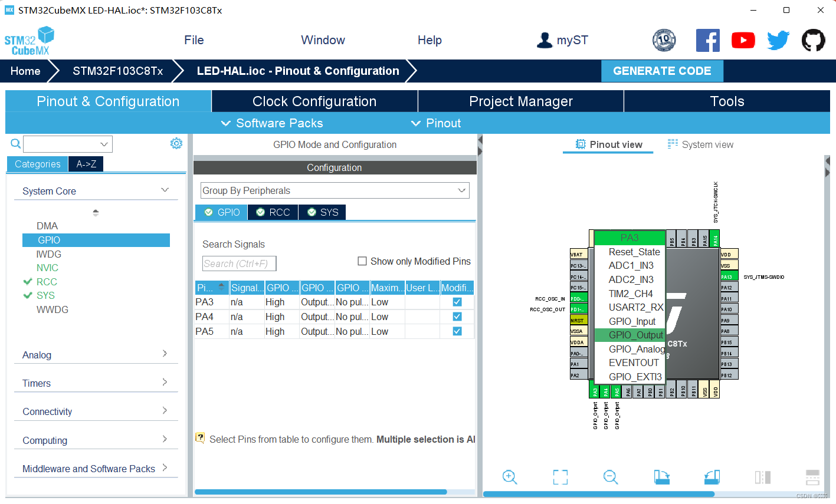Switch to Tools tab
836x504 pixels.
coord(727,101)
